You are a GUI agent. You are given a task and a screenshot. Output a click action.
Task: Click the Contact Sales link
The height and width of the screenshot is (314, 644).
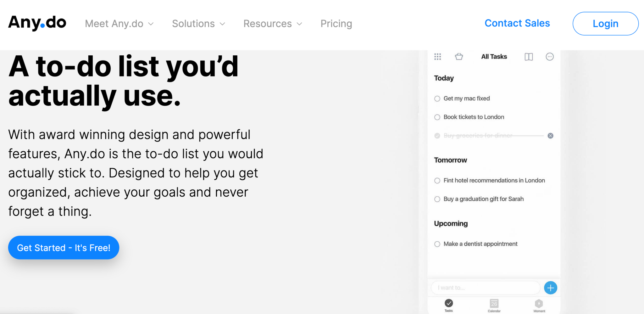517,23
